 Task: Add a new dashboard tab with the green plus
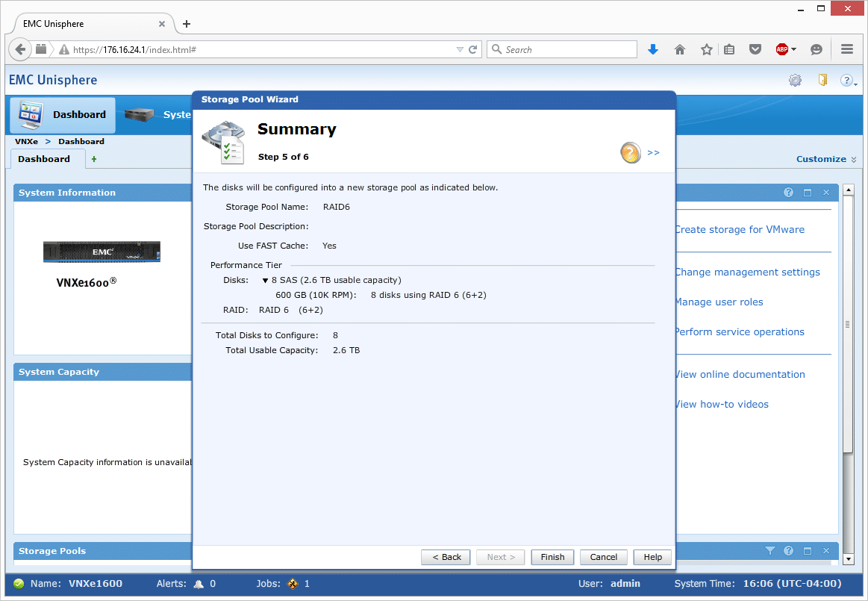tap(94, 159)
